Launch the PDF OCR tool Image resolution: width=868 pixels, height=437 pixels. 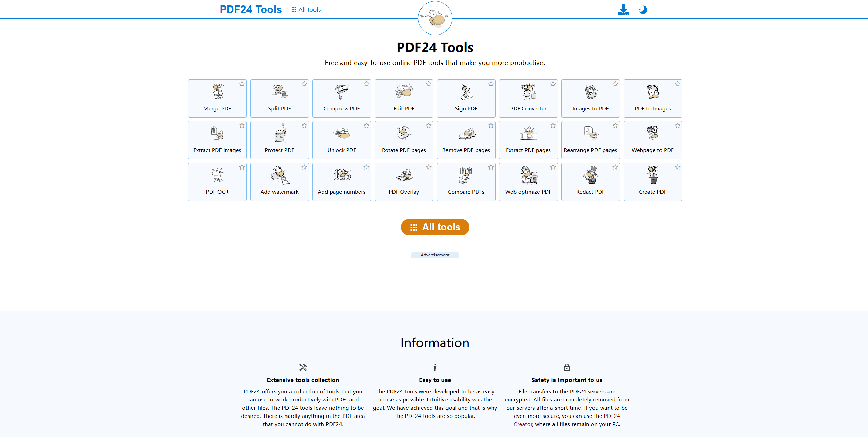click(x=217, y=181)
